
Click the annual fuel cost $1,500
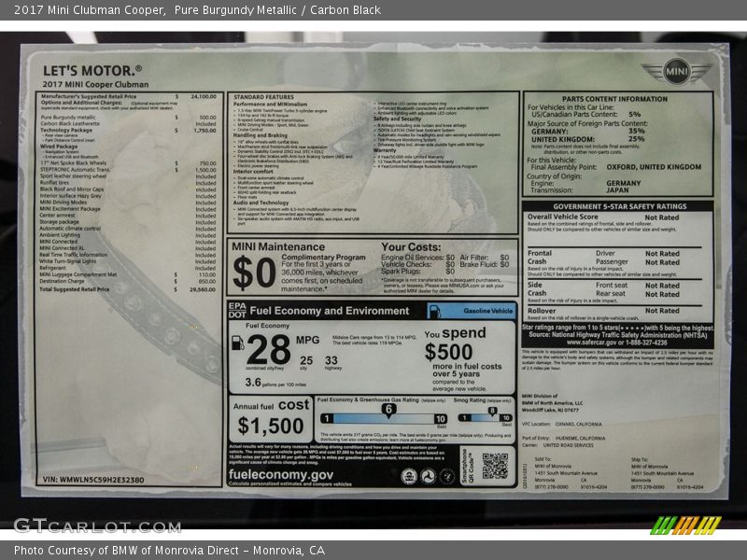[x=270, y=426]
